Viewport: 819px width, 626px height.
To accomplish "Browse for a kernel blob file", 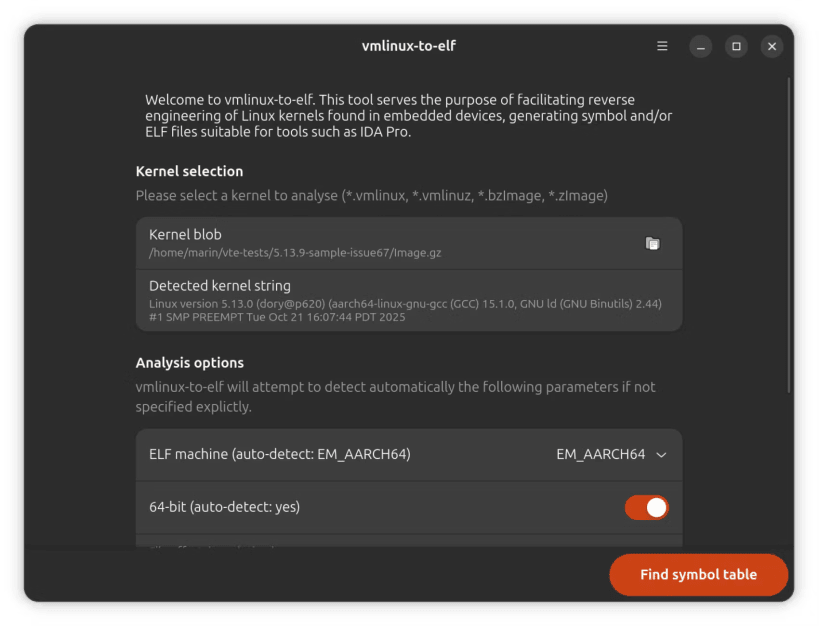I will [652, 244].
